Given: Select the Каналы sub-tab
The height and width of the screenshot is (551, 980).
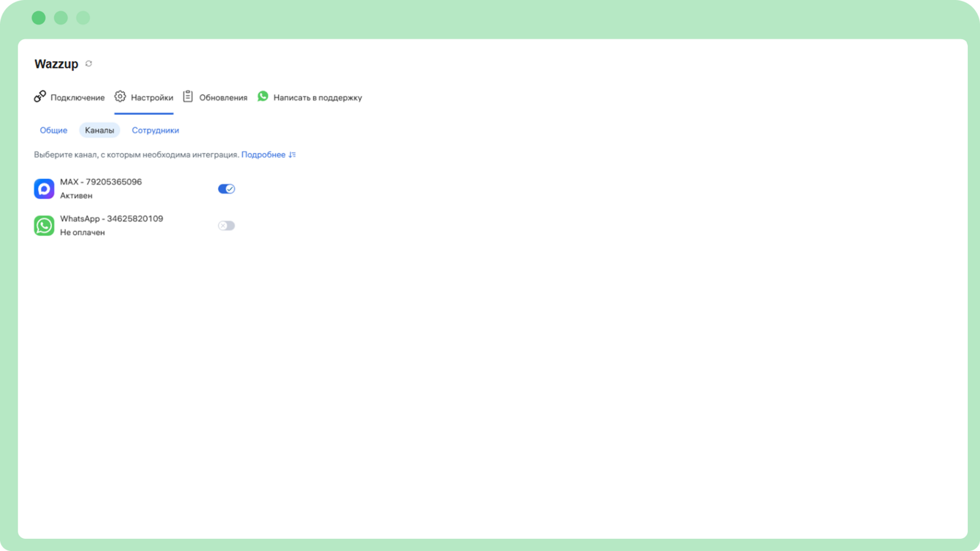Looking at the screenshot, I should click(100, 130).
